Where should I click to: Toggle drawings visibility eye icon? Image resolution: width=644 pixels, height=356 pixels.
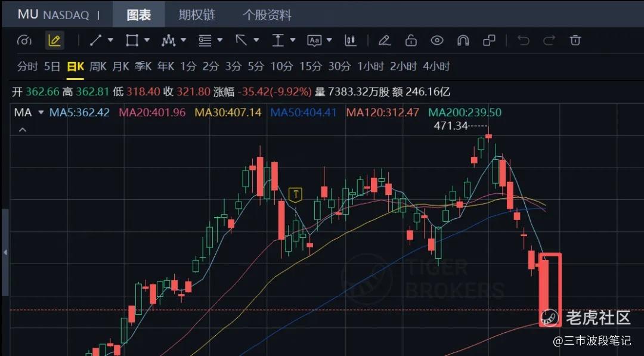(x=437, y=40)
